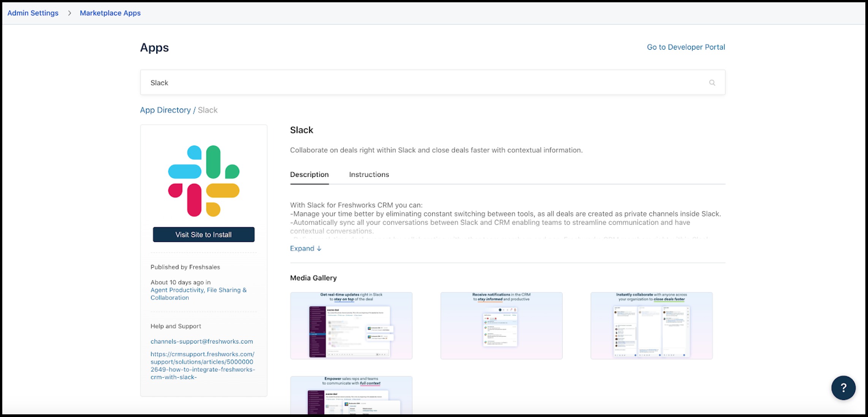
Task: Open 'Get real-time updates' gallery image
Action: [x=351, y=326]
